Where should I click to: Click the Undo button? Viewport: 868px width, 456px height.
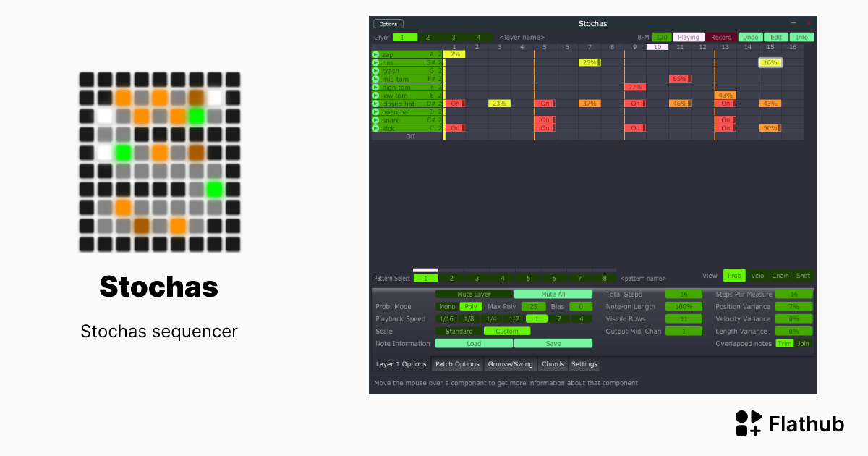coord(750,37)
